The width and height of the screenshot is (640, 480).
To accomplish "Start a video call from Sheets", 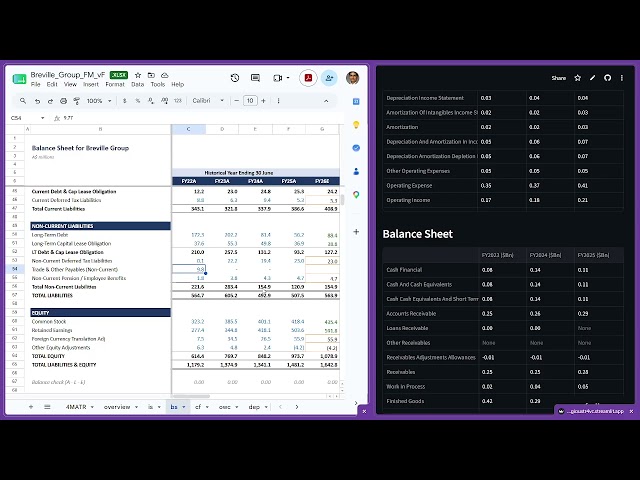I will [278, 78].
